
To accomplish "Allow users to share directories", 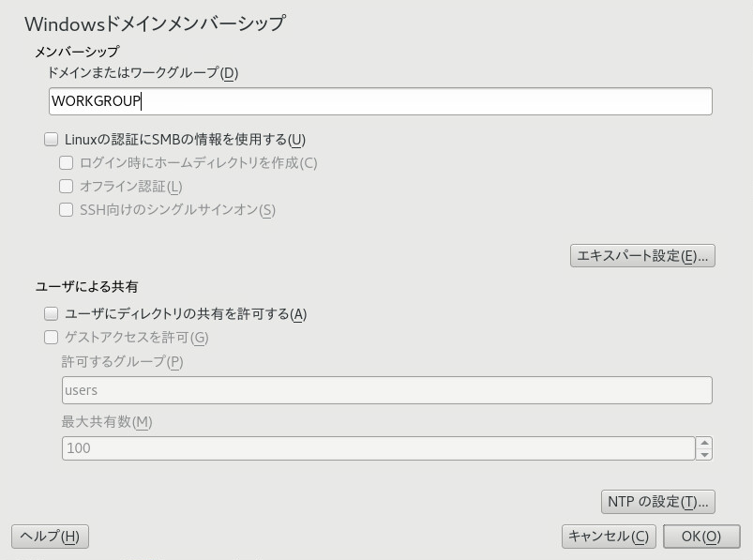I will (x=52, y=314).
